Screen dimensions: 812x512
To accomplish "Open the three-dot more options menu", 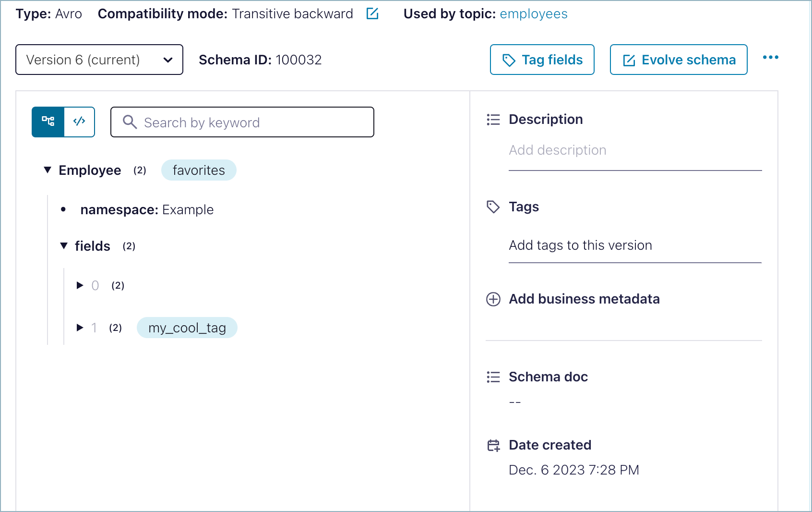I will (x=770, y=58).
